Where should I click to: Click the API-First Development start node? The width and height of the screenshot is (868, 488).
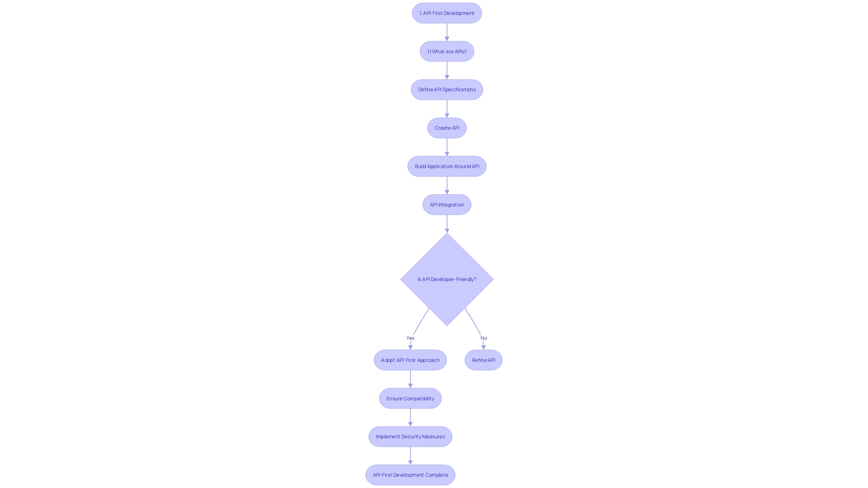[447, 13]
